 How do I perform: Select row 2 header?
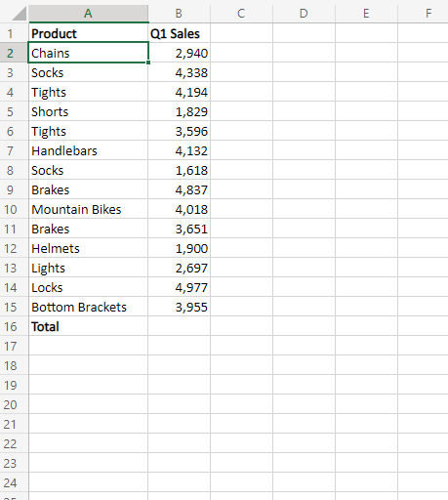(x=14, y=53)
